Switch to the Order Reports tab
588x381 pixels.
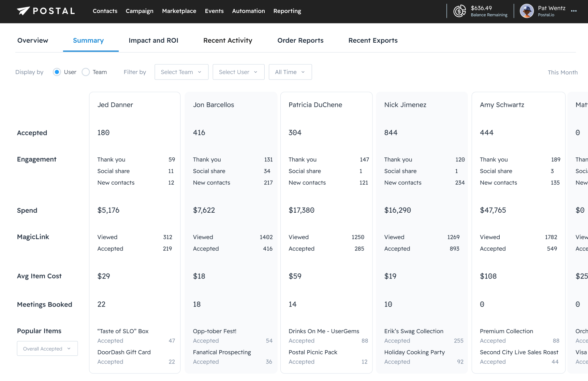pyautogui.click(x=300, y=41)
